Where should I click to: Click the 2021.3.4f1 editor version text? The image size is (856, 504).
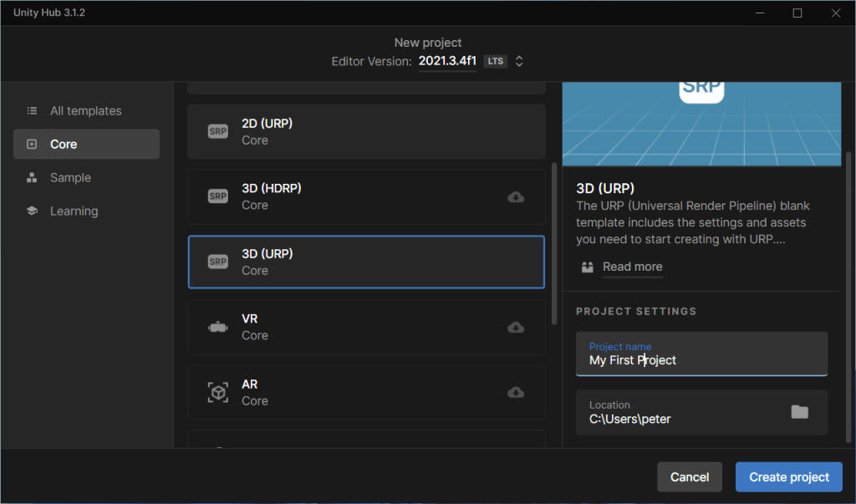click(x=447, y=61)
